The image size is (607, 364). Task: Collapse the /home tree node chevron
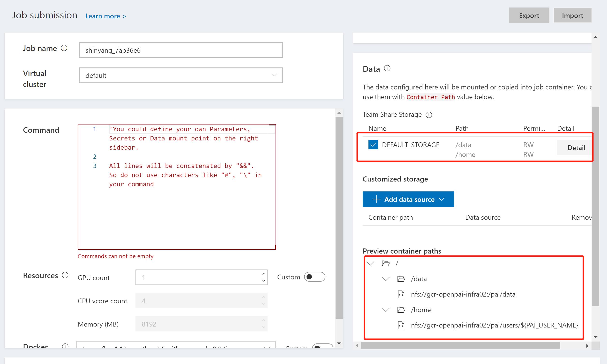click(386, 310)
